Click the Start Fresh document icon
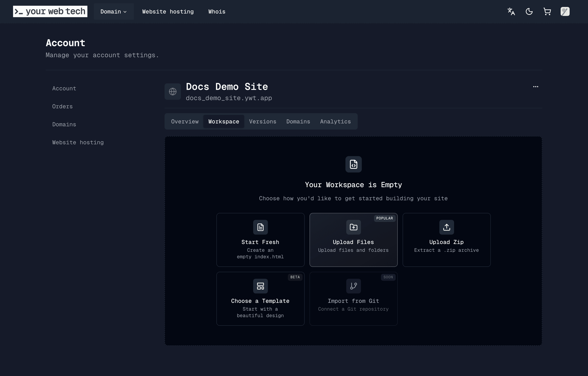This screenshot has height=376, width=588. (x=261, y=227)
